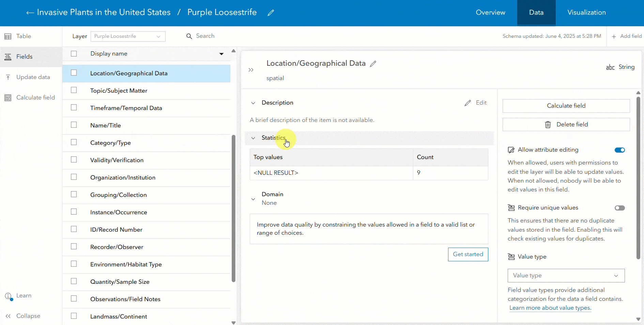Switch to the Overview tab
Image resolution: width=644 pixels, height=325 pixels.
point(490,13)
